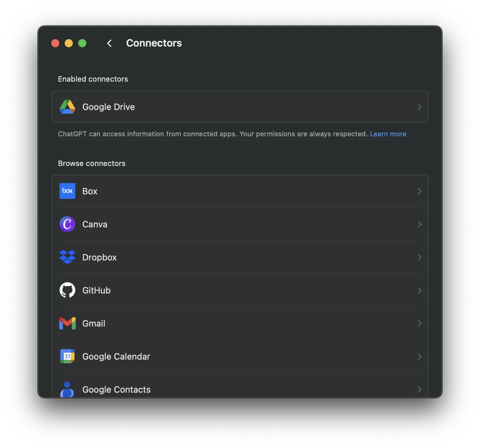Expand the Dropbox connector chevron
This screenshot has width=480, height=448.
coord(420,257)
